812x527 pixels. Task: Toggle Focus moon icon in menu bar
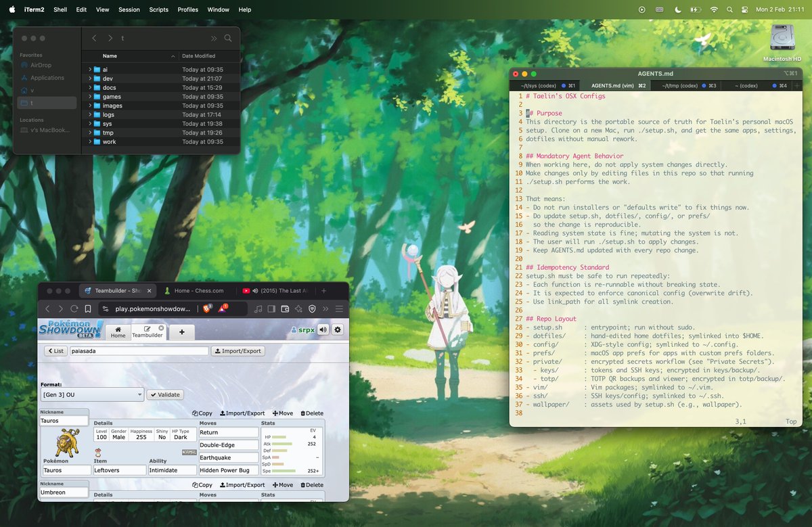click(678, 9)
